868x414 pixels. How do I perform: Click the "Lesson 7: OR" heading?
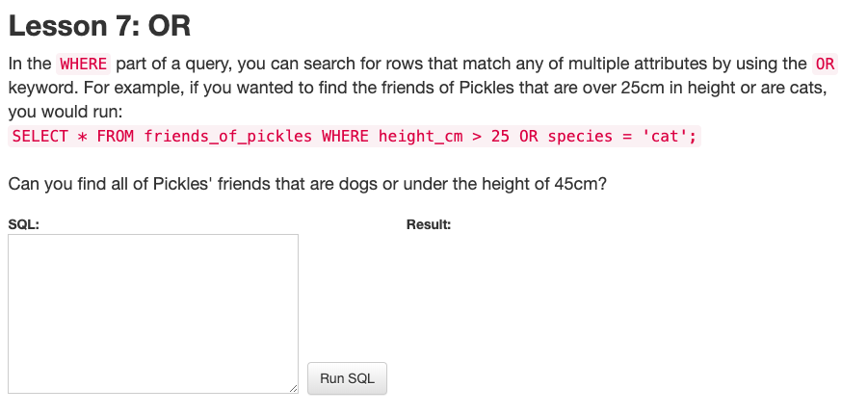pyautogui.click(x=99, y=26)
